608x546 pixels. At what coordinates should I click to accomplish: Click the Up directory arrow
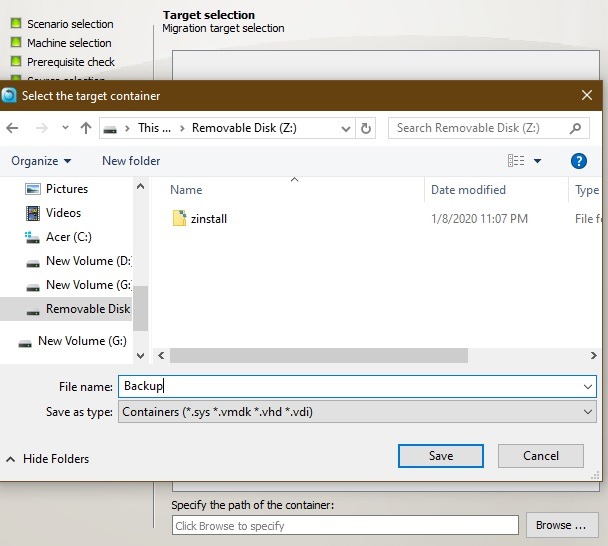click(x=86, y=128)
